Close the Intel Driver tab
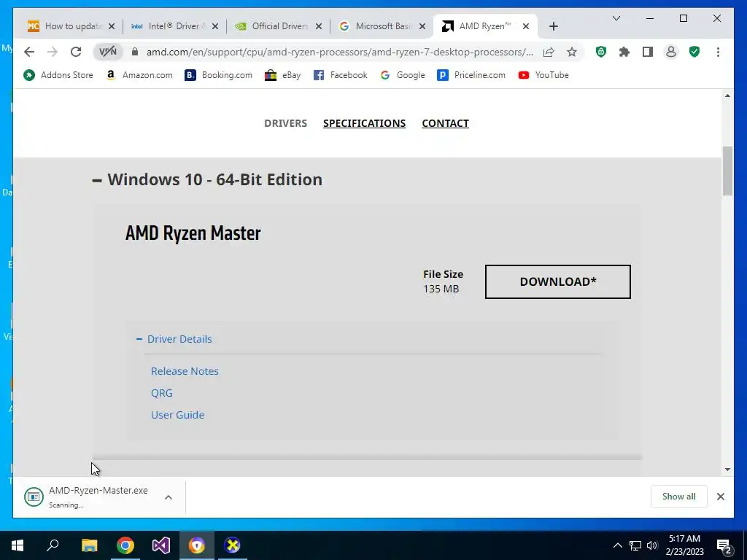The height and width of the screenshot is (560, 747). pyautogui.click(x=215, y=26)
